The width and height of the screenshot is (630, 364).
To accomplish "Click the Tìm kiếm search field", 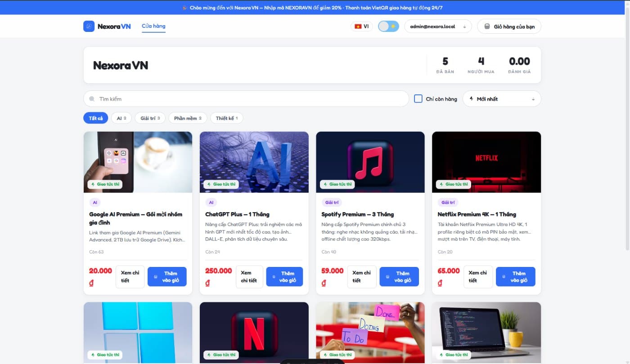I will (246, 99).
